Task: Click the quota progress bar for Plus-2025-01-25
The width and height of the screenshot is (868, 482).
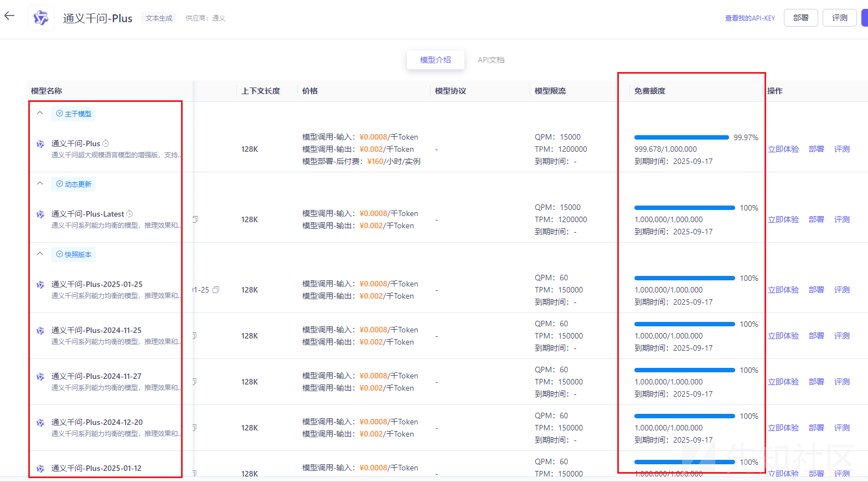Action: pos(685,278)
